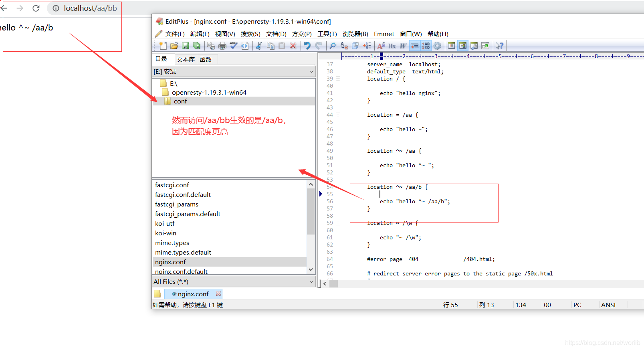This screenshot has width=644, height=350.
Task: Click the browser address bar localhost/aa/bb
Action: [91, 8]
